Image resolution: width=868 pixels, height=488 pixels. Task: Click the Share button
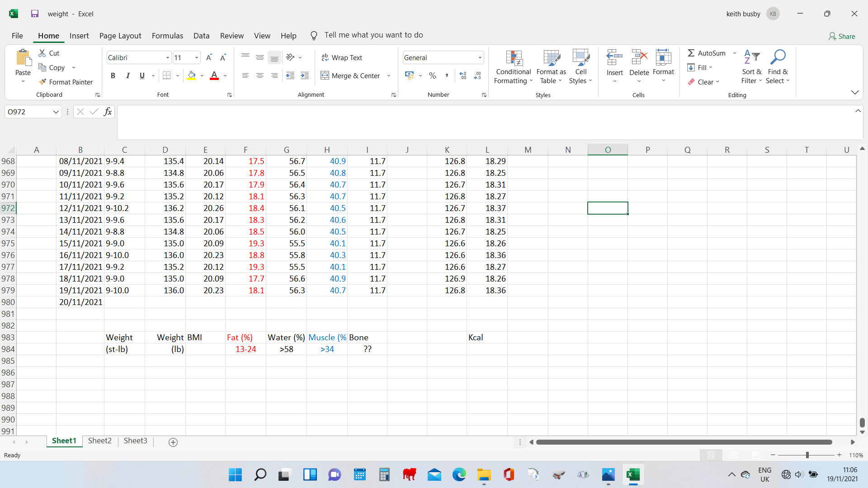(x=842, y=36)
